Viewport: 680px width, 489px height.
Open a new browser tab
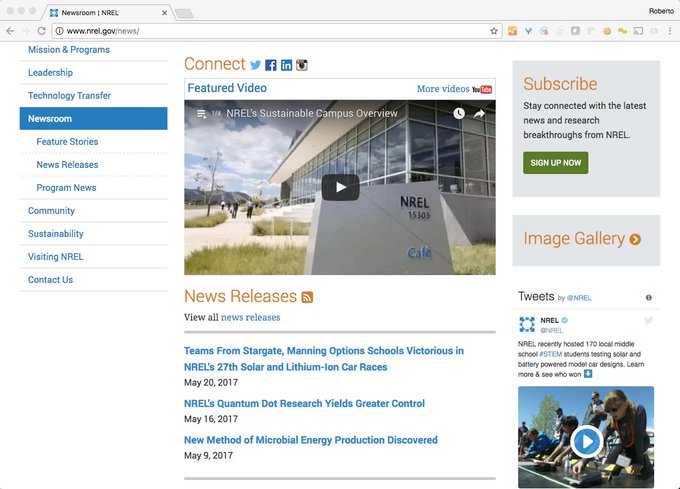click(x=184, y=13)
